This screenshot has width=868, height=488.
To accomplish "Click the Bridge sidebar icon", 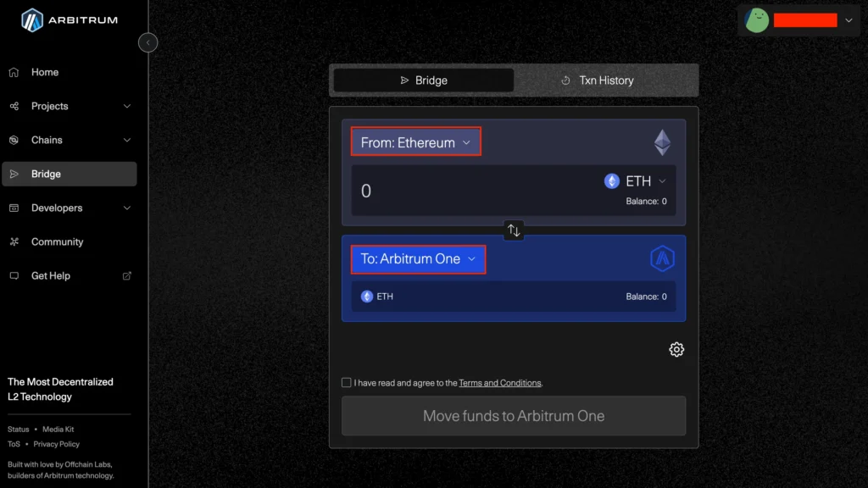I will (14, 174).
